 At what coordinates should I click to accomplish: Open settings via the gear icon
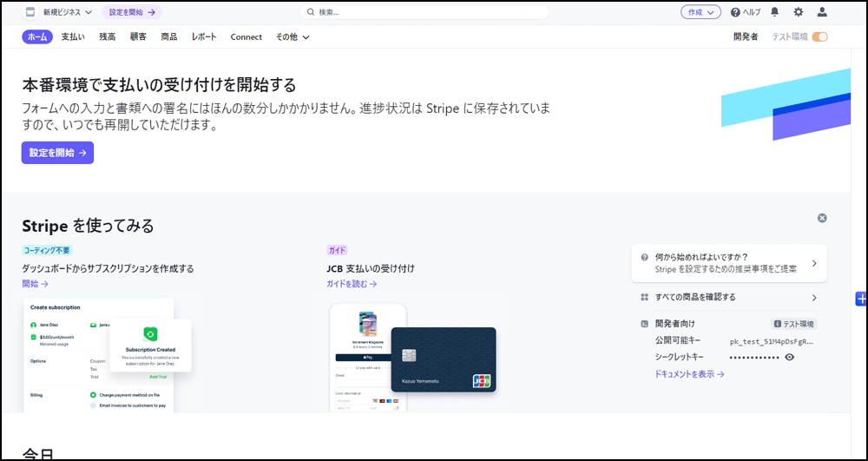(799, 12)
